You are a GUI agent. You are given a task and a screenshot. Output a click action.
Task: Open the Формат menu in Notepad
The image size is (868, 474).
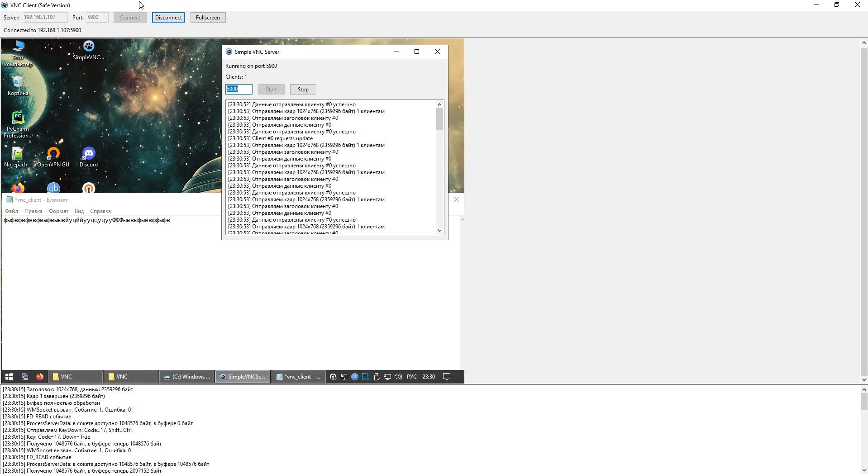coord(58,211)
